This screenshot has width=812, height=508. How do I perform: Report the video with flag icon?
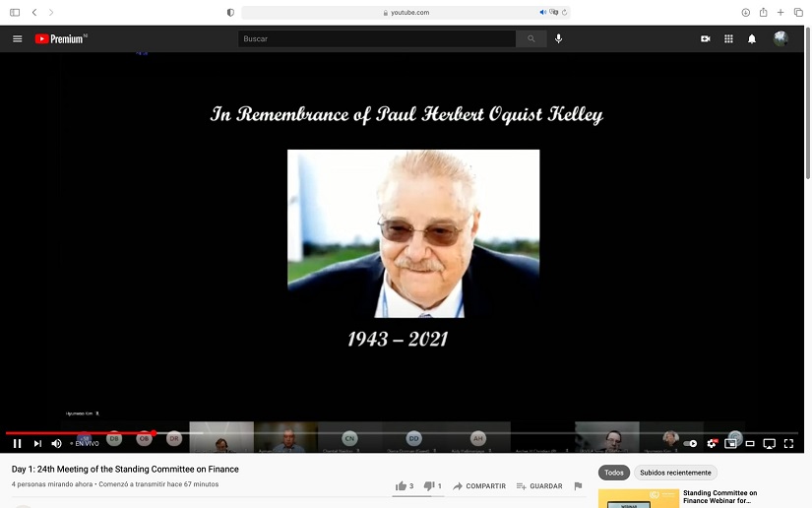point(578,485)
